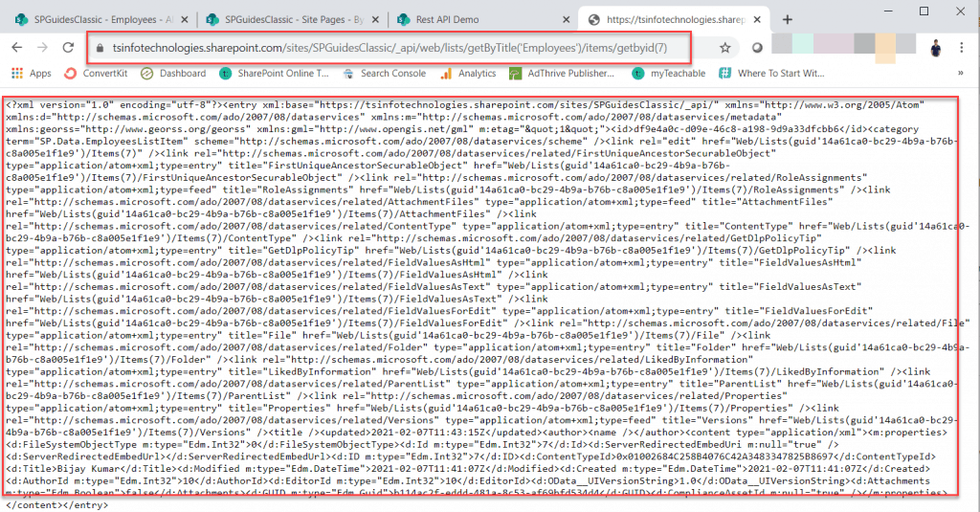Open the user profile avatar
980x512 pixels.
(936, 48)
